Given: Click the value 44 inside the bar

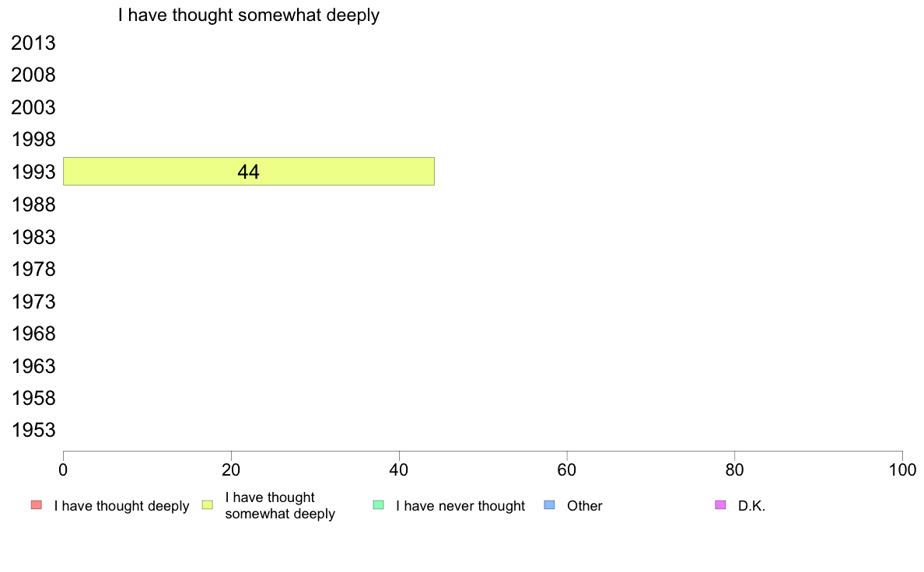Looking at the screenshot, I should [x=249, y=172].
